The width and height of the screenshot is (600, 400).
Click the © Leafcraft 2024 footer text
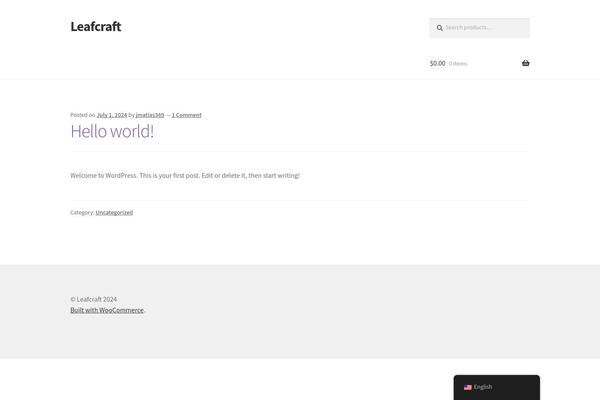pyautogui.click(x=94, y=299)
